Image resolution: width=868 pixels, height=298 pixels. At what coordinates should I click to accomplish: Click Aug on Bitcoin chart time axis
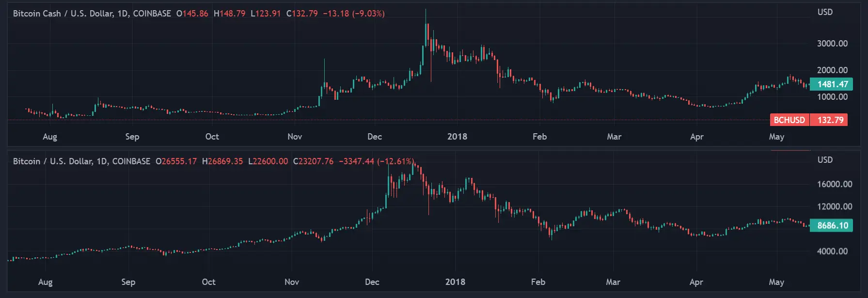coord(45,282)
